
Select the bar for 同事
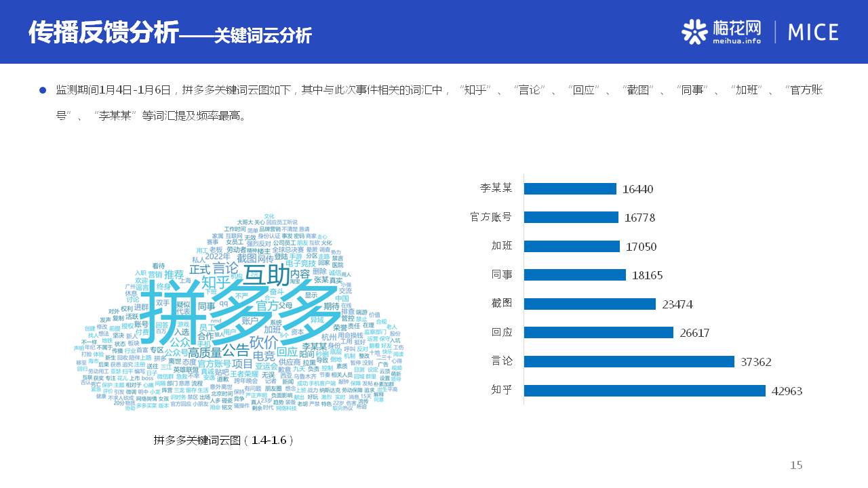coord(574,275)
